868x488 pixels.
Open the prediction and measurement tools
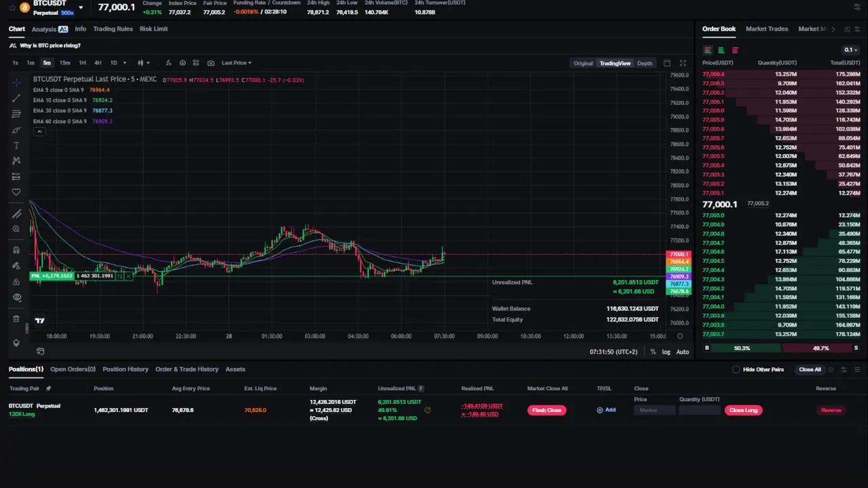click(x=16, y=176)
